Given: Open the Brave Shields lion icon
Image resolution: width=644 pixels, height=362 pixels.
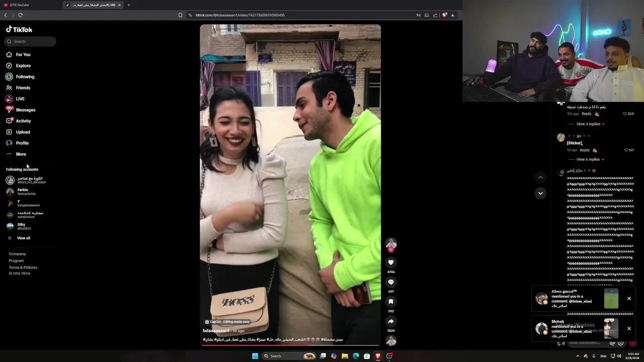Looking at the screenshot, I should tap(444, 15).
